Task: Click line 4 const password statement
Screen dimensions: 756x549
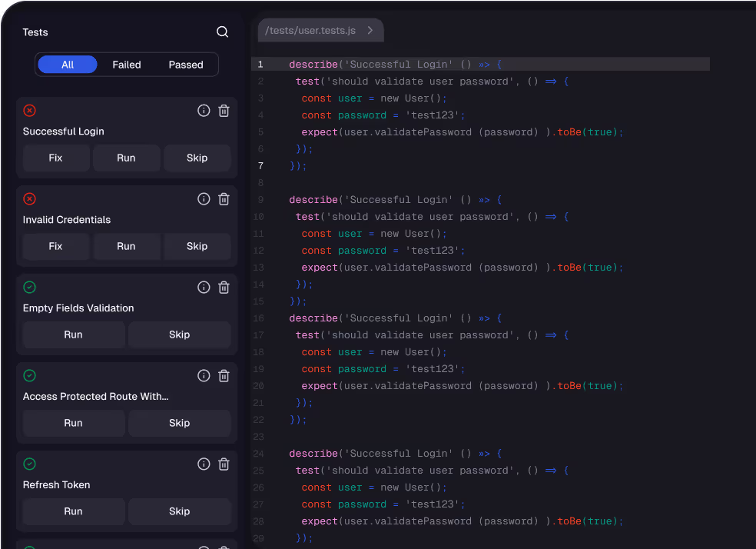Action: click(x=383, y=115)
